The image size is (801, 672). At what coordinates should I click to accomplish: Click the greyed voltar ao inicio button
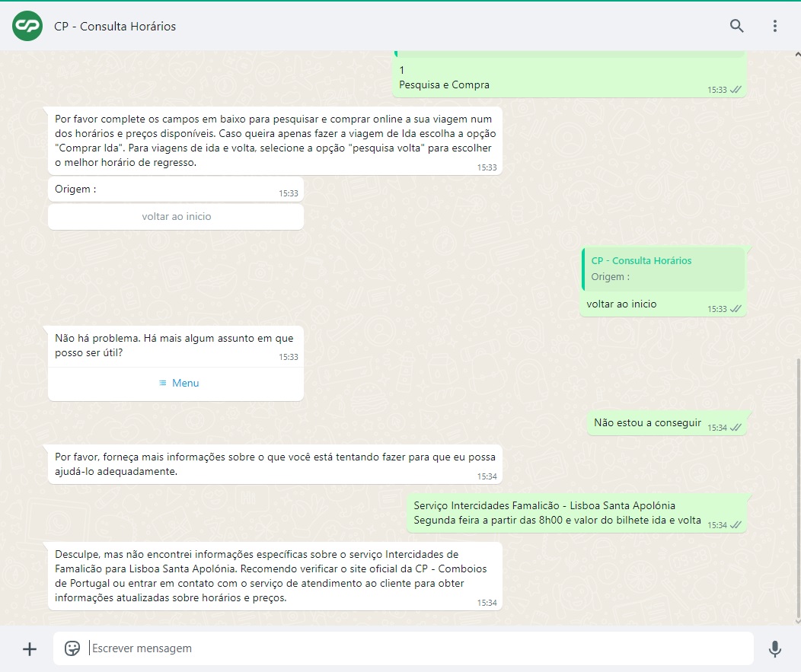click(176, 216)
